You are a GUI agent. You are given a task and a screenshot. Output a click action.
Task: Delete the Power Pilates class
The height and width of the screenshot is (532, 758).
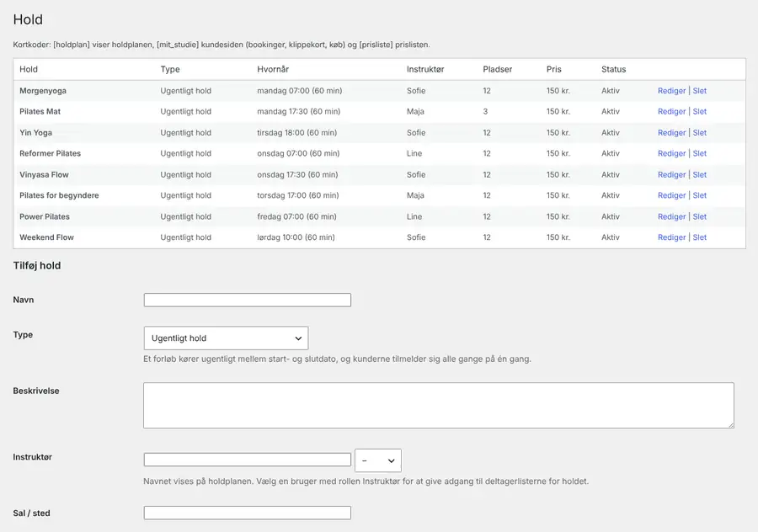point(700,216)
